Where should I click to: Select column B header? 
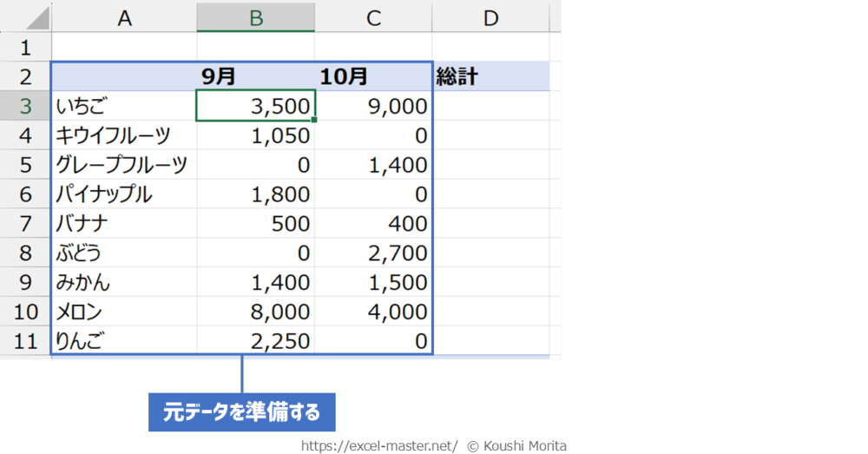point(256,18)
